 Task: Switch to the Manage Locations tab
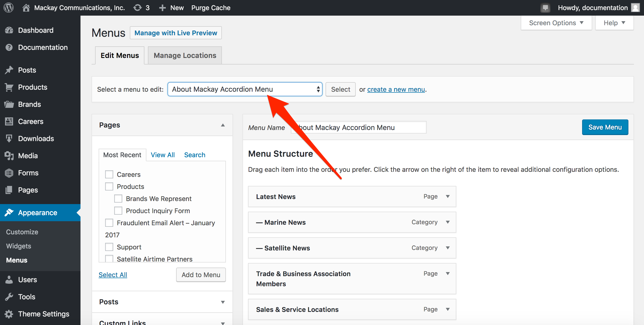click(x=185, y=55)
